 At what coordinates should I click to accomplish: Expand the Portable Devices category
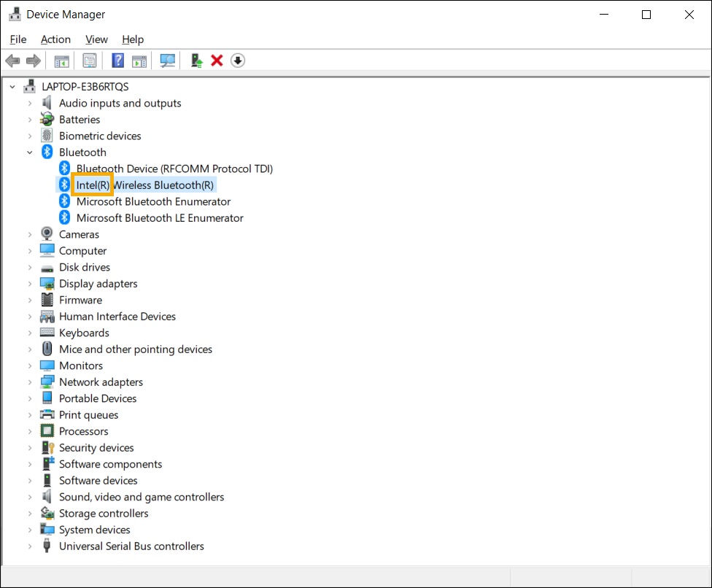pyautogui.click(x=29, y=398)
